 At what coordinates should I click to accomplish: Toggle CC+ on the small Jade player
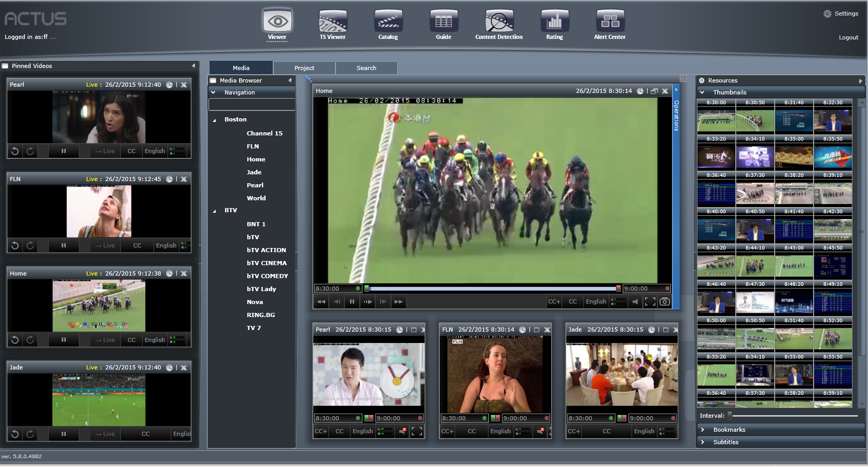click(x=574, y=431)
